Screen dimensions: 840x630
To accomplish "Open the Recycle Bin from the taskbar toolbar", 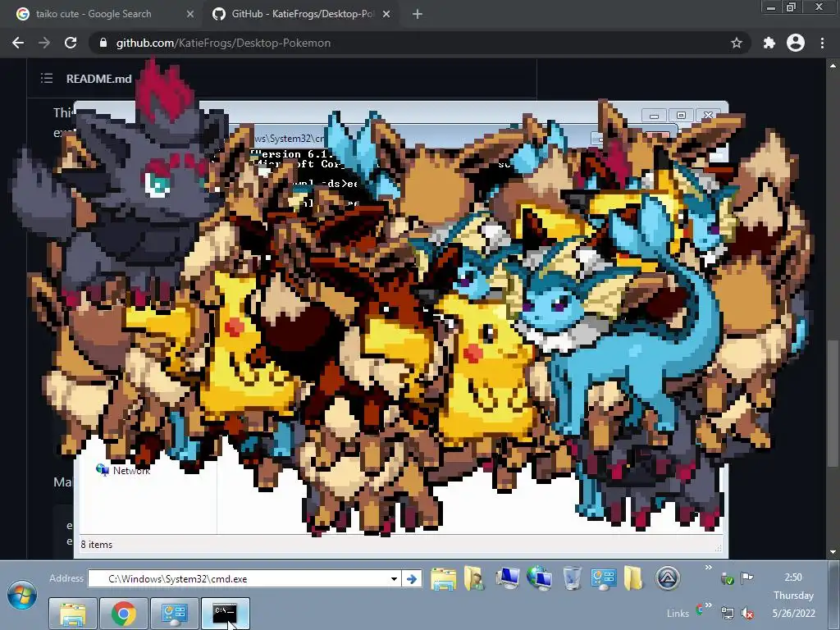I will pyautogui.click(x=572, y=578).
